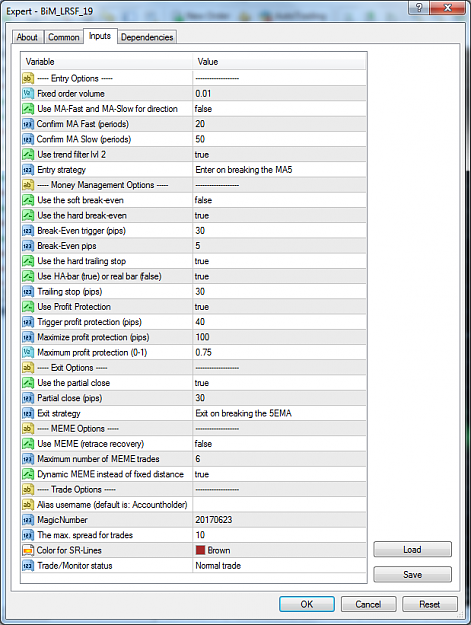Click the integer icon beside Partial close (pips)
This screenshot has height=625, width=471.
tap(28, 398)
